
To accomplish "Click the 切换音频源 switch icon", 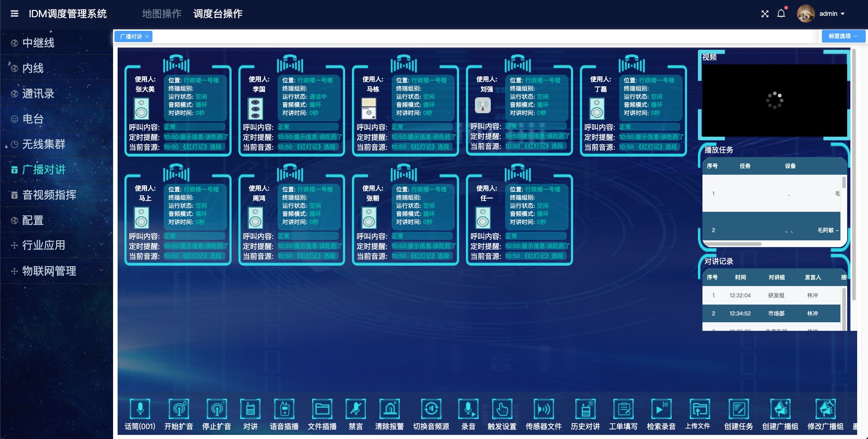I will pos(431,409).
